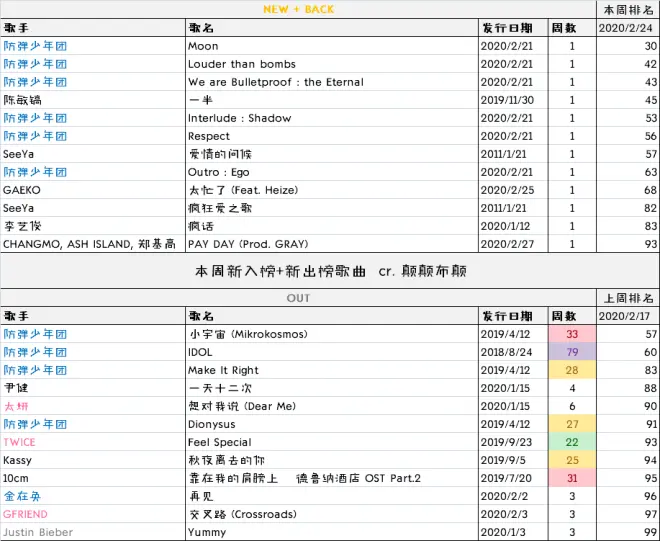Viewport: 660px width, 541px height.
Task: Click 'We are Bulletproof : the Eternal'
Action: point(332,82)
